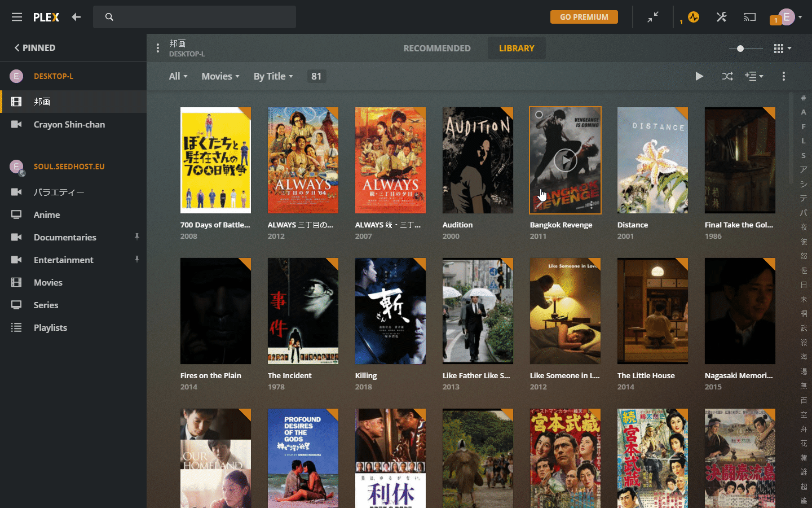Expand the Movies type dropdown
Viewport: 812px width, 508px height.
[x=220, y=76]
